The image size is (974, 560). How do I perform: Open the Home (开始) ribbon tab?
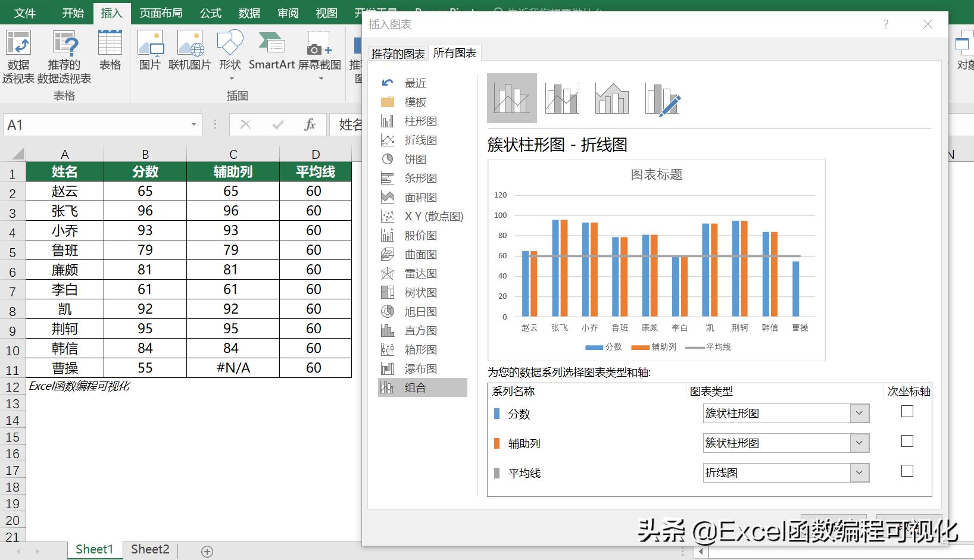(73, 12)
